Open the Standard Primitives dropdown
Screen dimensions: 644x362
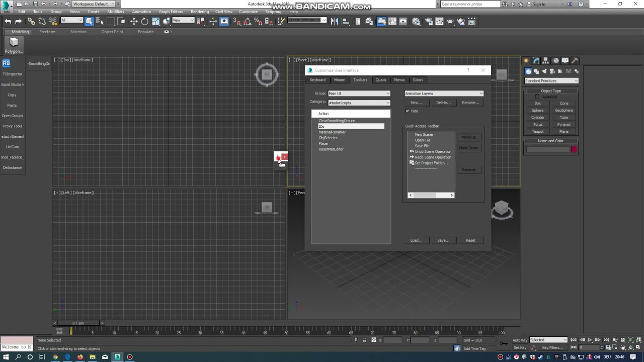[x=551, y=80]
